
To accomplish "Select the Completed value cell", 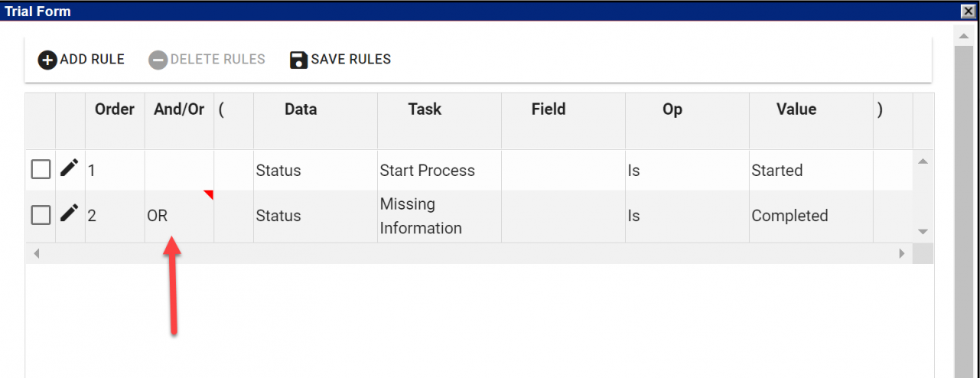I will [809, 217].
